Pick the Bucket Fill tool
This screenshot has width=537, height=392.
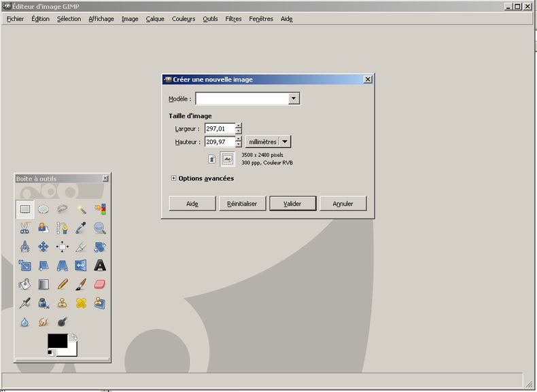[25, 284]
